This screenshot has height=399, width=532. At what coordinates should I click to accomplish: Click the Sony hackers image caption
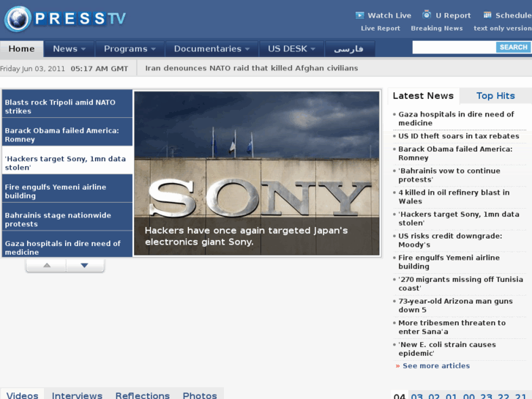tap(246, 236)
